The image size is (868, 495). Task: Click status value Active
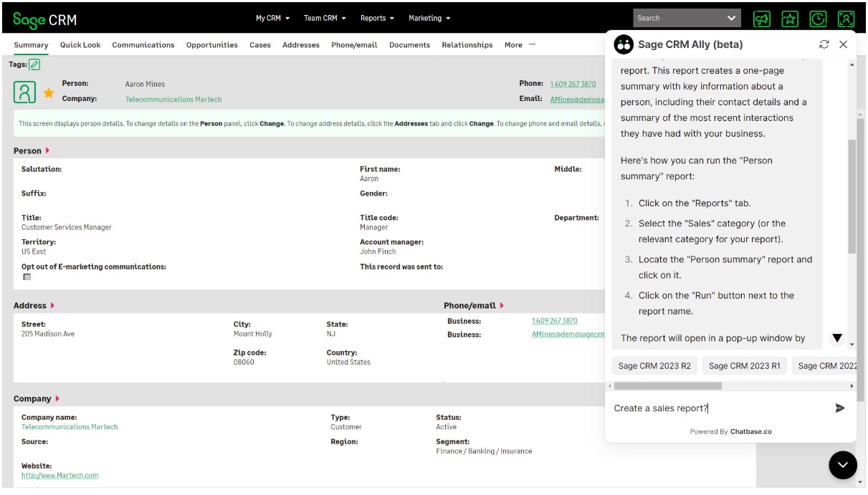click(447, 427)
